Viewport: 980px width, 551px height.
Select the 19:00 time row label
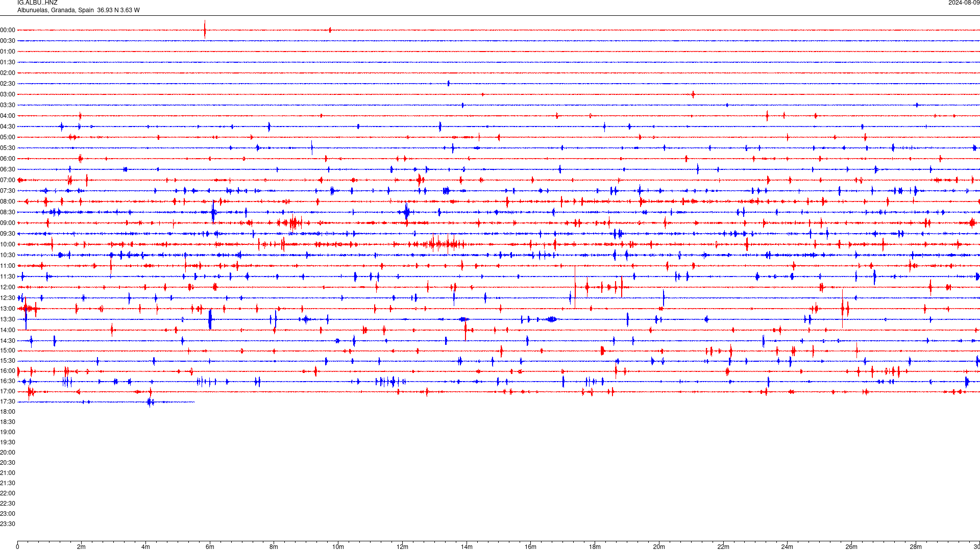click(8, 432)
